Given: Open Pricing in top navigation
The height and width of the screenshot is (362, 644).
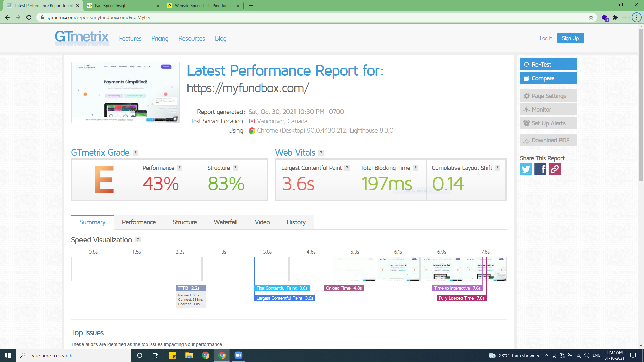Looking at the screenshot, I should pos(160,39).
